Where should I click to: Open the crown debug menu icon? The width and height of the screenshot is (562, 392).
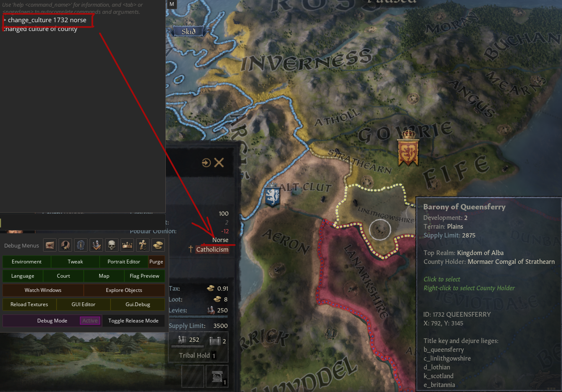(127, 245)
